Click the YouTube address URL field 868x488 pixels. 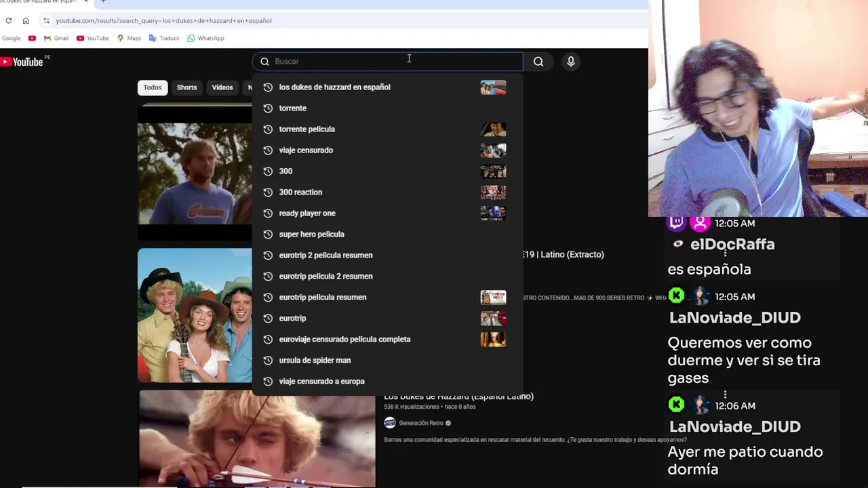(163, 20)
